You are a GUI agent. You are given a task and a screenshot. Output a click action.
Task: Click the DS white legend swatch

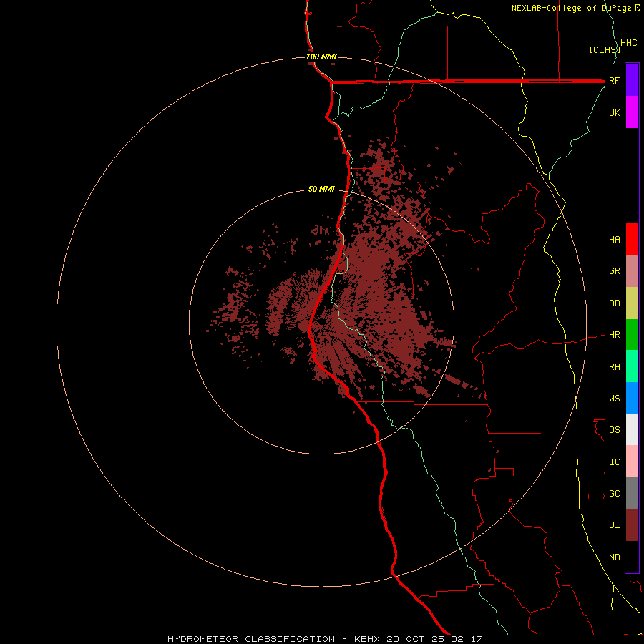click(x=632, y=429)
